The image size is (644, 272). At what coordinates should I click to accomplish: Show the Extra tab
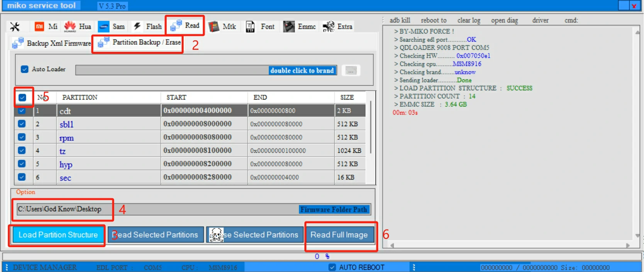(337, 27)
